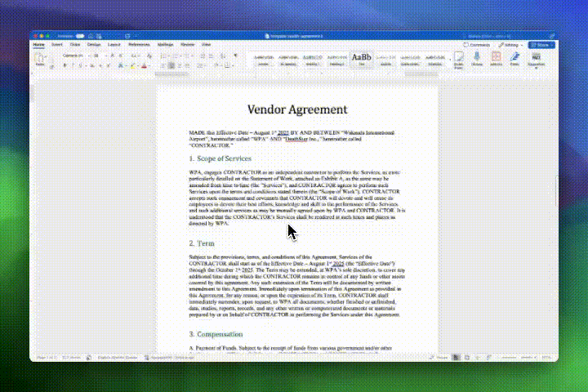Toggle subscript formatting
This screenshot has height=392, width=588.
coord(100,65)
